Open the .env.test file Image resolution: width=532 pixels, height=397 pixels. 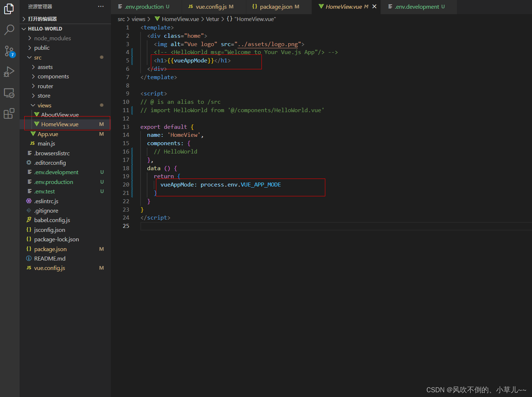click(x=65, y=192)
